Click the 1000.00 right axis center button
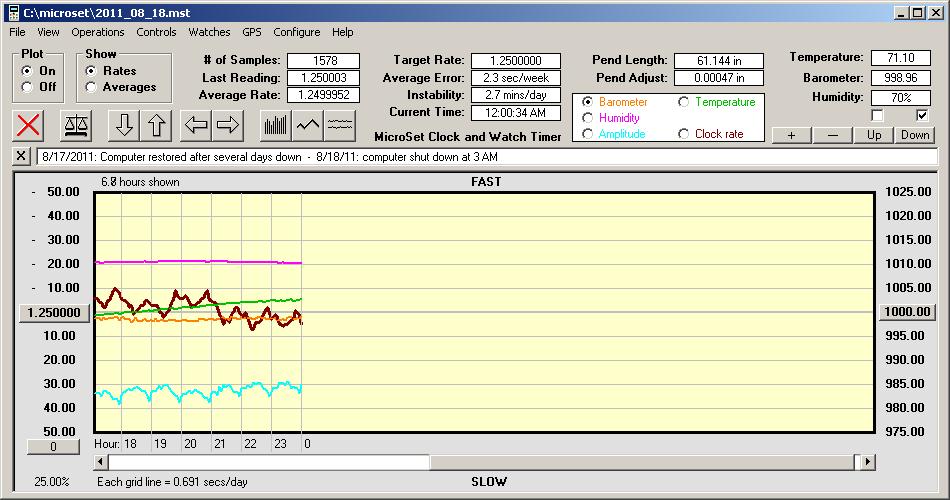950x500 pixels. pos(907,312)
